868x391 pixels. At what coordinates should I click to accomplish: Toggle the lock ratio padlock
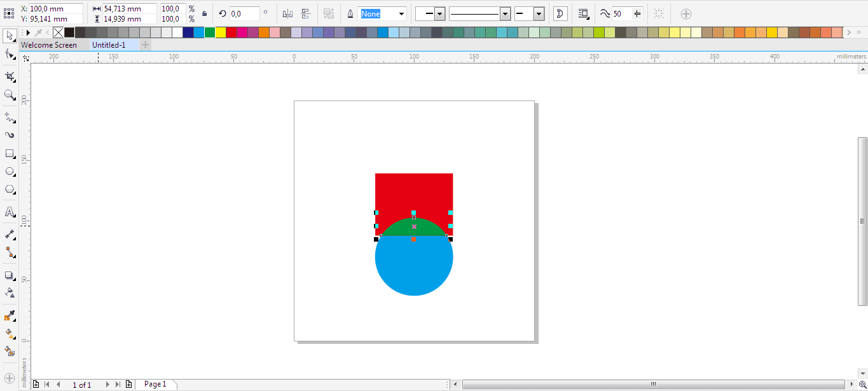point(204,13)
